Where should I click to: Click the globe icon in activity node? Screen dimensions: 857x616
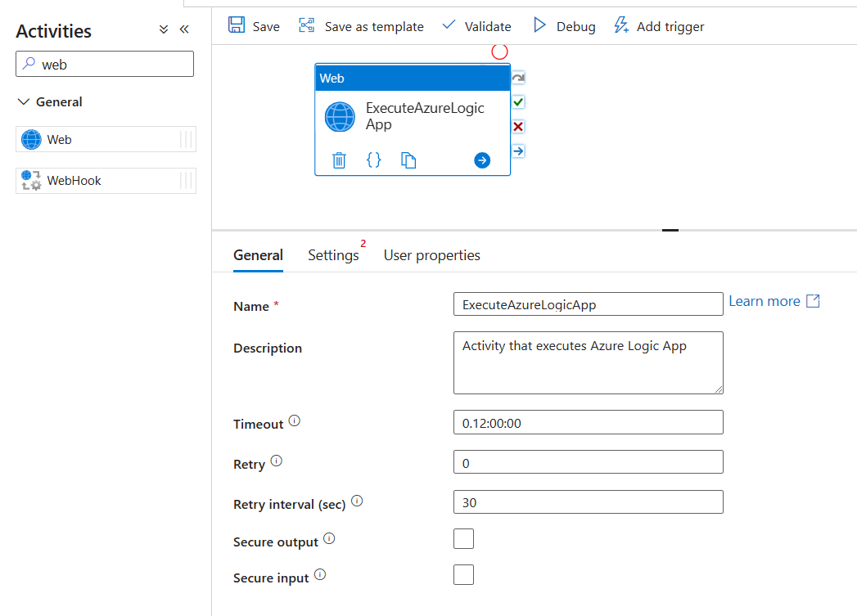click(x=340, y=117)
